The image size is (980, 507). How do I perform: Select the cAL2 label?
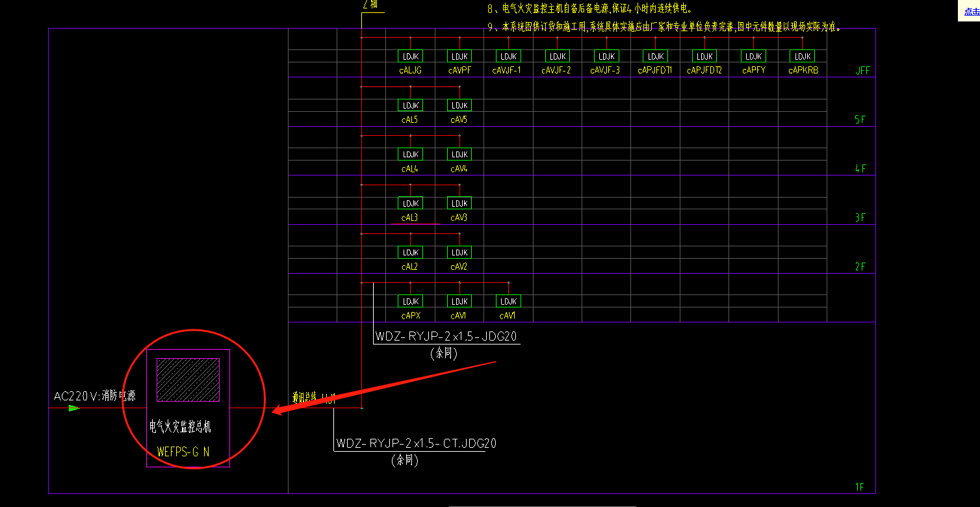click(x=409, y=266)
